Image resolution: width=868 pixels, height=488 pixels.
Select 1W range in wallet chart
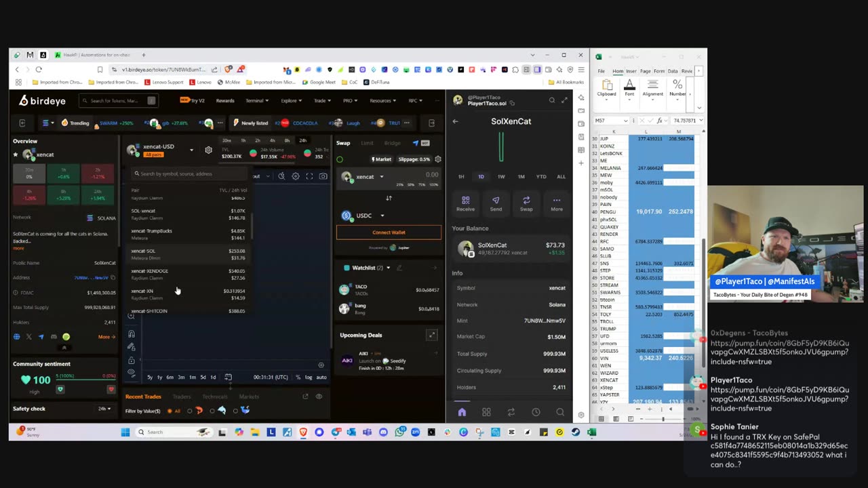(x=501, y=176)
